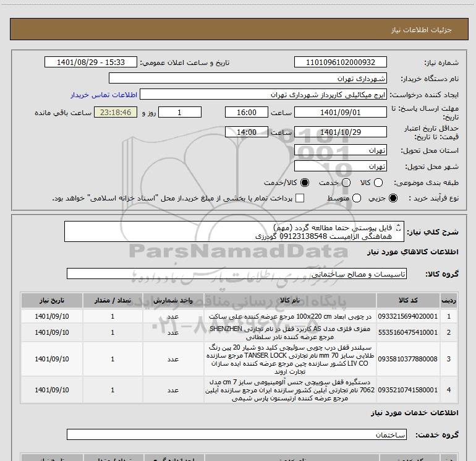The image size is (476, 461).
Task: Click the general description text area
Action: tap(234, 231)
